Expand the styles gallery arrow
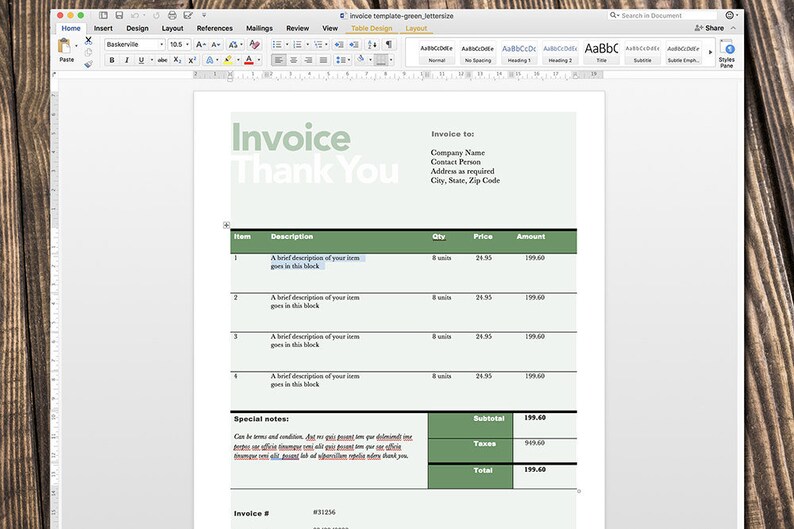The image size is (794, 529). pyautogui.click(x=710, y=52)
